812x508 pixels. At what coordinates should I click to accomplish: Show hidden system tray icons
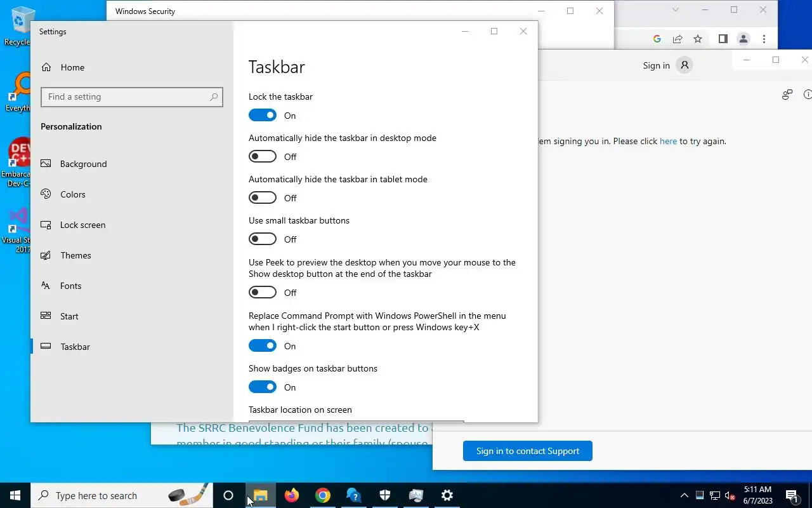tap(684, 495)
